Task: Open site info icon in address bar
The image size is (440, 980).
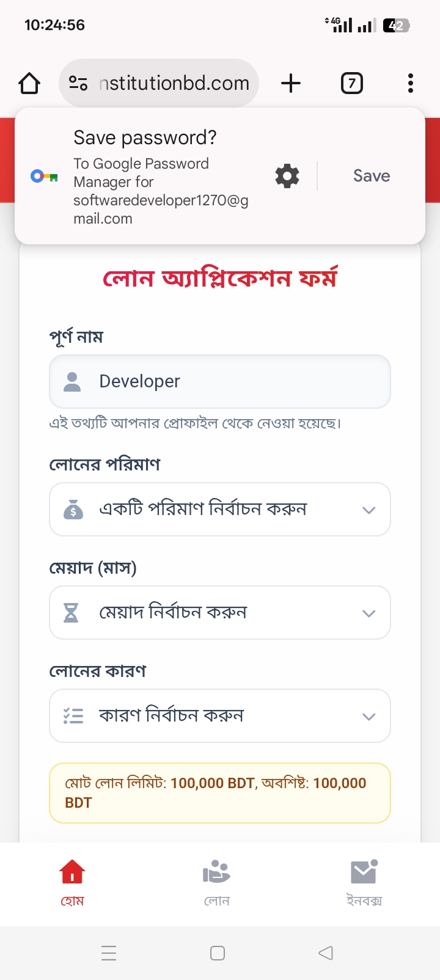Action: point(78,83)
